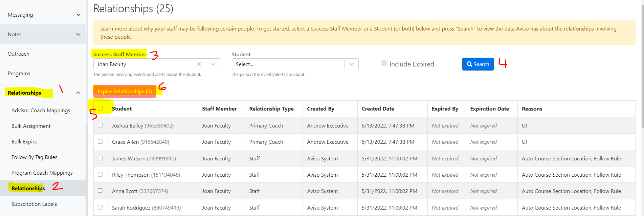
Task: Check the Joshua Bailey row checkbox
Action: (x=100, y=125)
